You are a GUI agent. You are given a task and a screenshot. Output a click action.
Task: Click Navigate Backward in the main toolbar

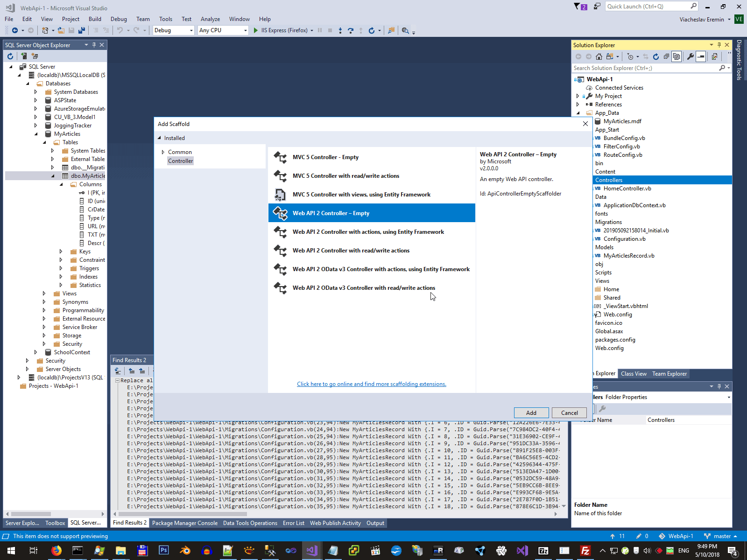click(15, 30)
